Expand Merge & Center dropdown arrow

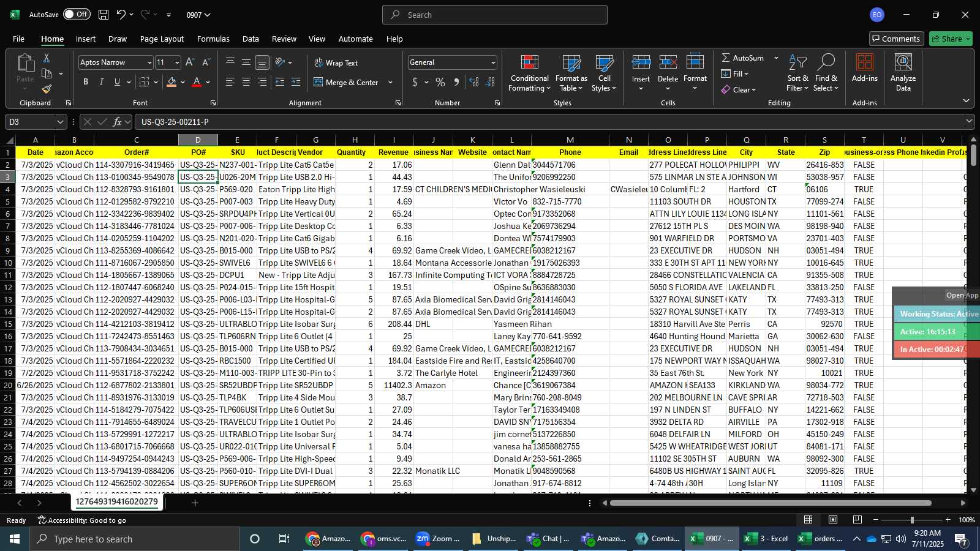390,83
